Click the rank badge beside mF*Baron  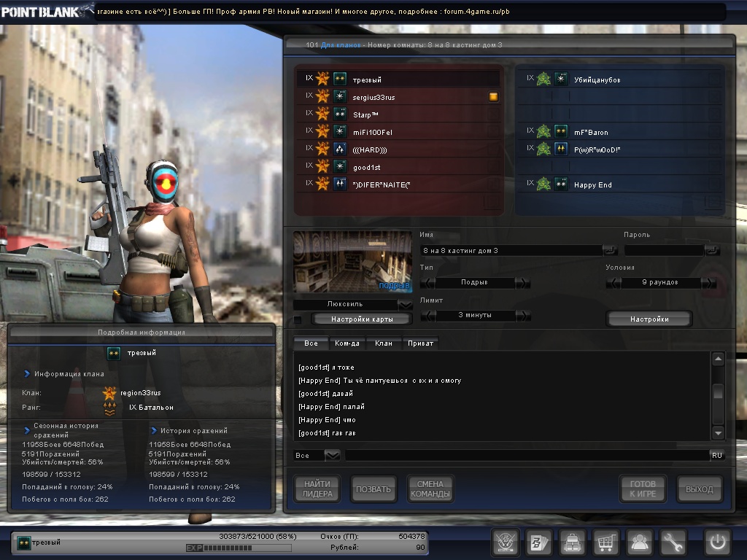(561, 131)
